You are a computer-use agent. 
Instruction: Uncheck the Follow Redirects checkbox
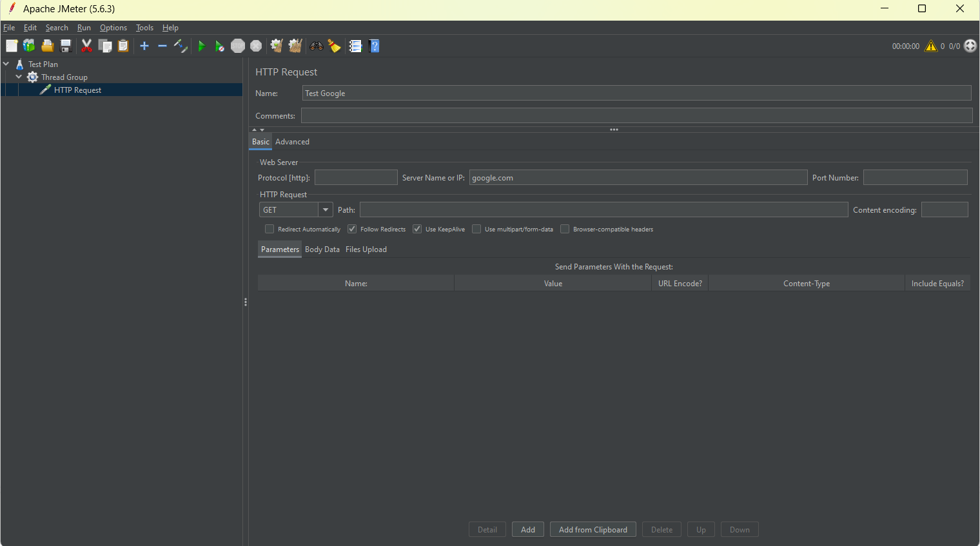click(x=352, y=229)
